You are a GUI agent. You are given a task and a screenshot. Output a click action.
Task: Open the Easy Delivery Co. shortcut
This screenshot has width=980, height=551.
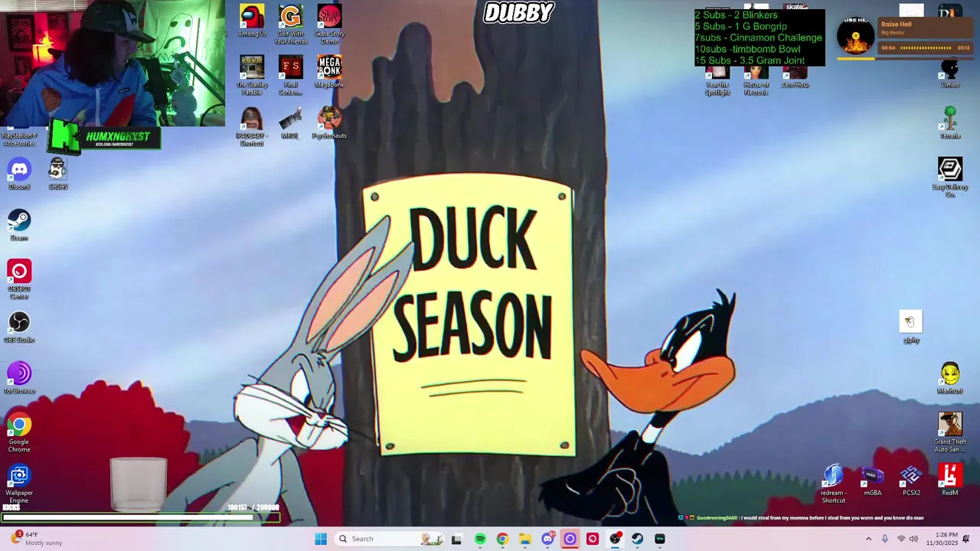[950, 178]
